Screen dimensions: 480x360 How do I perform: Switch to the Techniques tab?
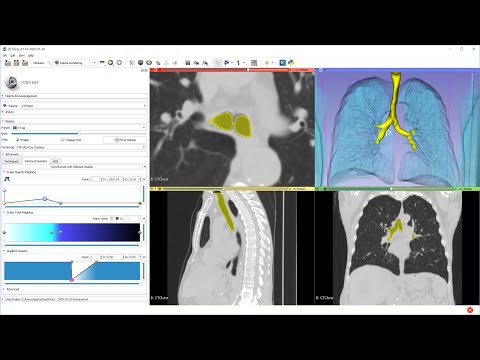[11, 161]
